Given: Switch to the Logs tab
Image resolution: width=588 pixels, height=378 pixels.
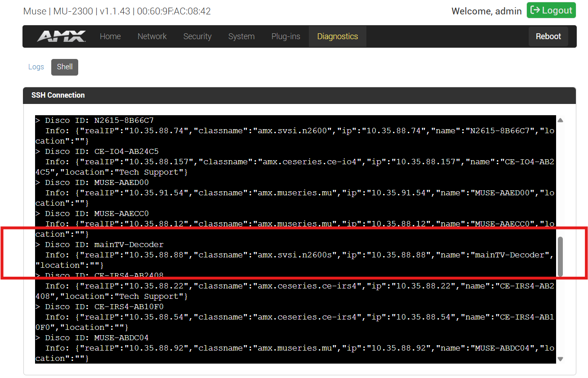Looking at the screenshot, I should [36, 67].
